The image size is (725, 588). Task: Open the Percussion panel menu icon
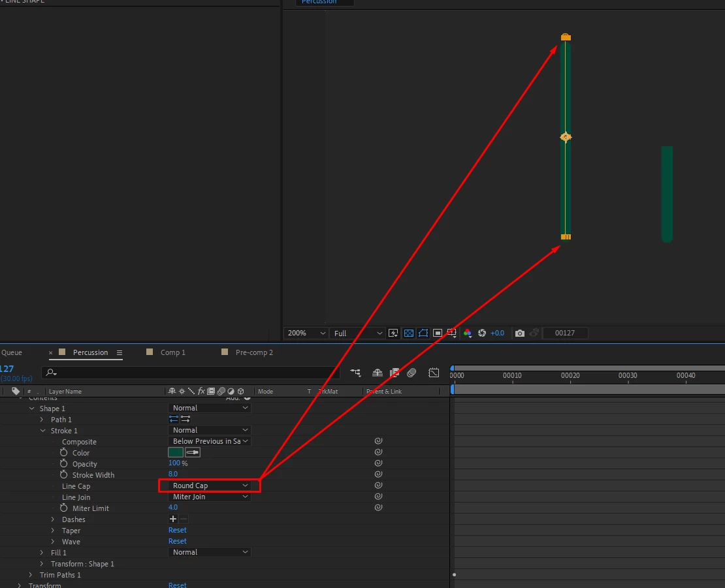tap(120, 352)
